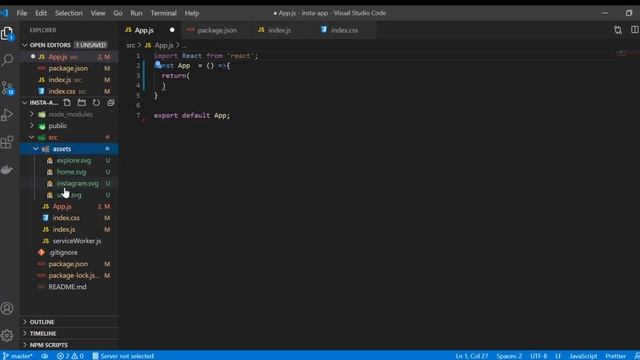The height and width of the screenshot is (360, 640).
Task: Click the VS Code logo icon
Action: (x=4, y=13)
